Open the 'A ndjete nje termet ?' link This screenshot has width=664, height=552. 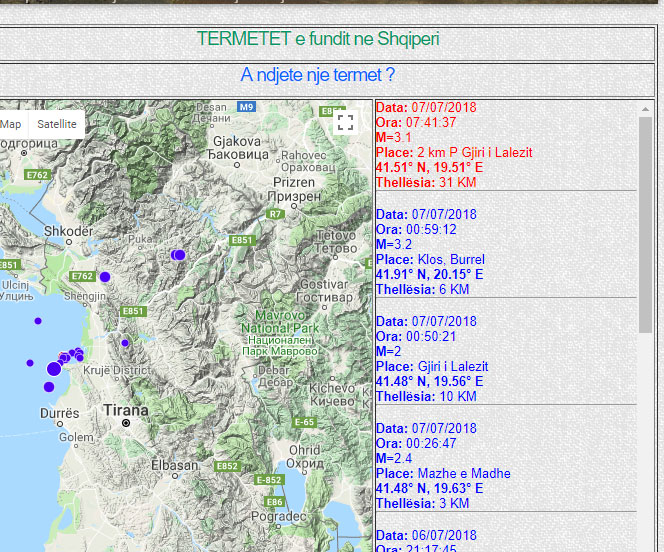[318, 75]
